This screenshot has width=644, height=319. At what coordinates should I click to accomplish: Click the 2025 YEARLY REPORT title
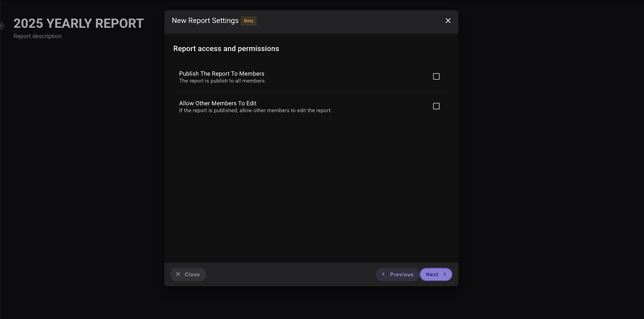click(x=78, y=23)
